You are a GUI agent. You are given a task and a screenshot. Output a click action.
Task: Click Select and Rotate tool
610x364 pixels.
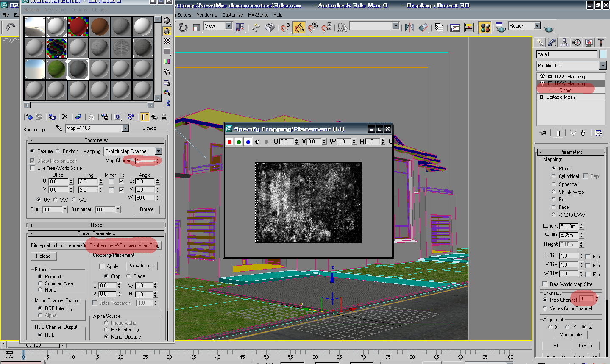tap(183, 28)
